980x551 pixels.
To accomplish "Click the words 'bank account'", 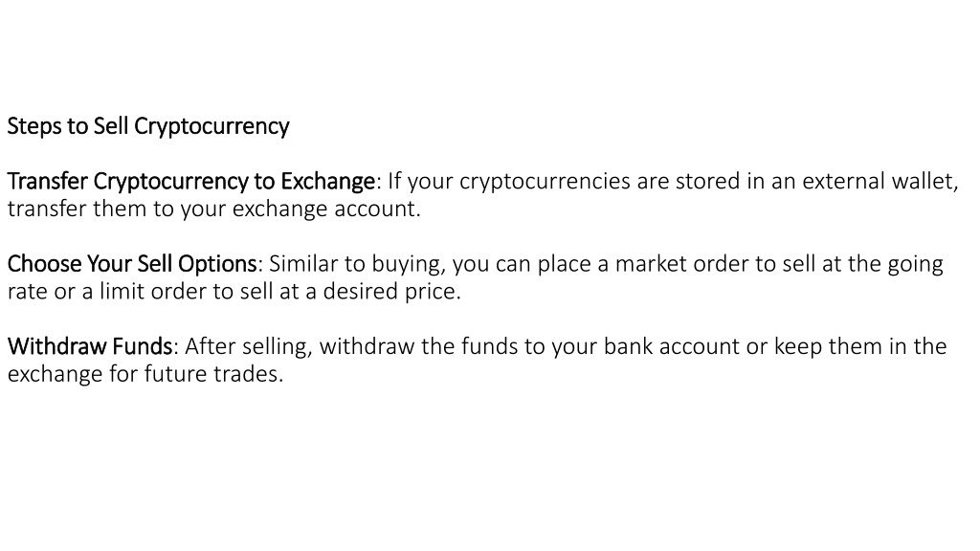I will [671, 346].
